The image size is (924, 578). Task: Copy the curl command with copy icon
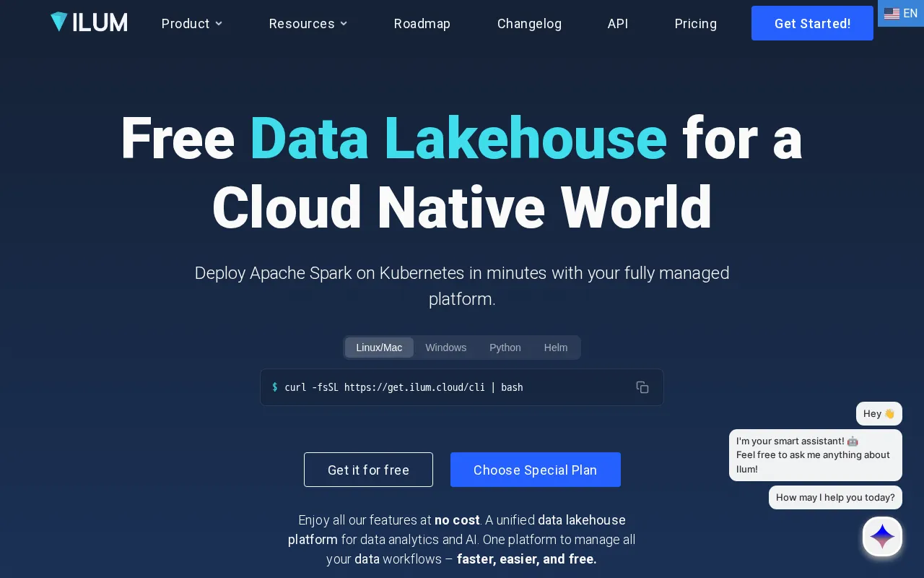(642, 387)
